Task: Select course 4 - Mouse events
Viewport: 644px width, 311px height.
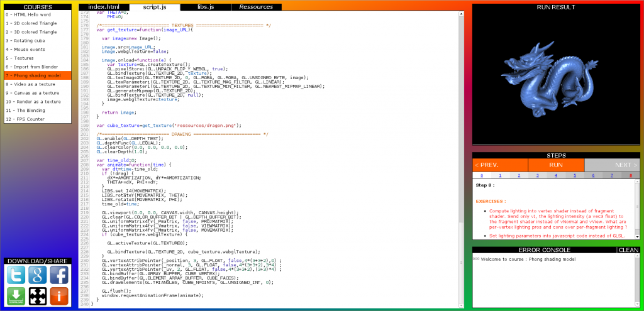Action: [x=38, y=49]
